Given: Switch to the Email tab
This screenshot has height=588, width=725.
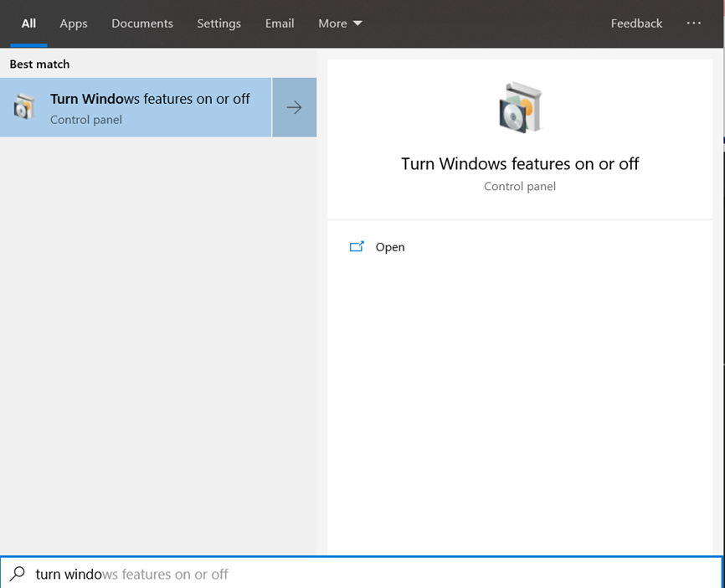Looking at the screenshot, I should (280, 23).
